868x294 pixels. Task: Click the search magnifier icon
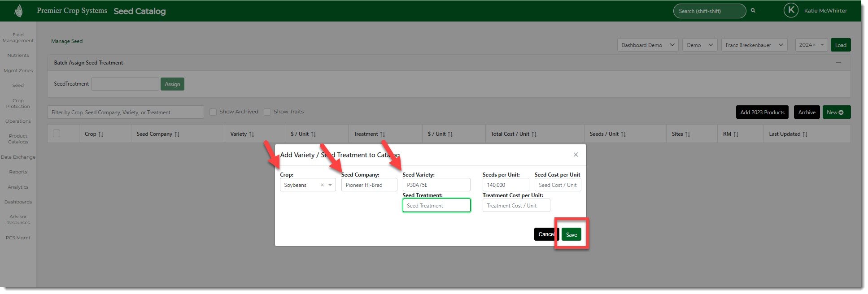click(753, 11)
